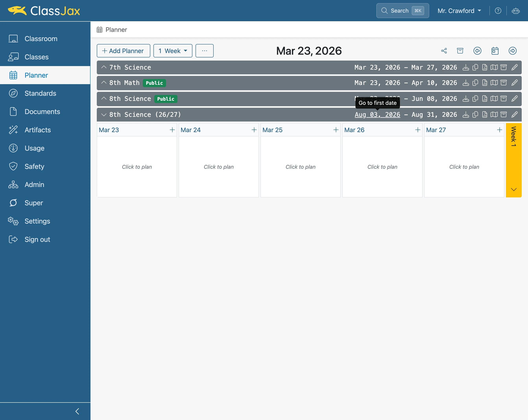Open Settings in the sidebar
528x420 pixels.
click(x=45, y=221)
